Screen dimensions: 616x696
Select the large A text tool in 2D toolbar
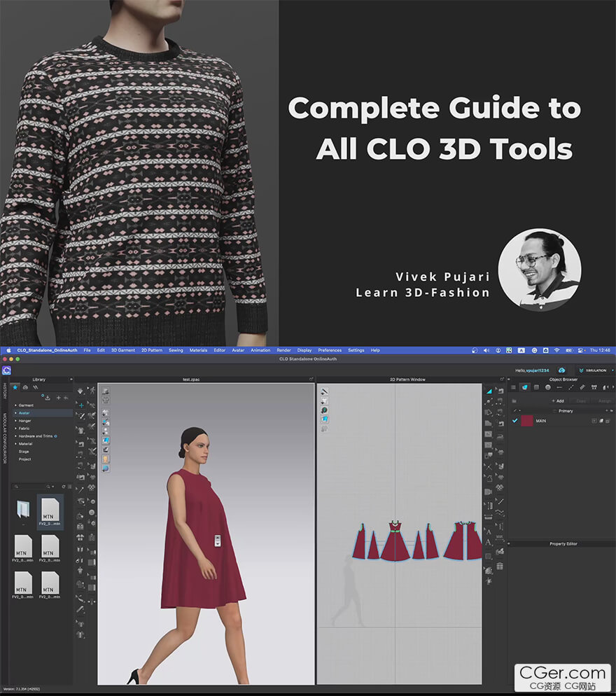[x=489, y=543]
